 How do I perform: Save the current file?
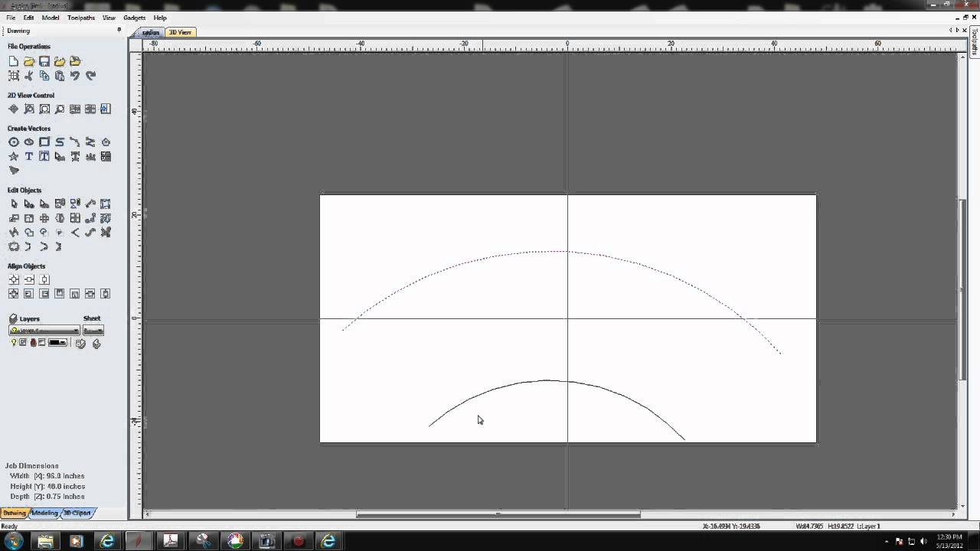tap(44, 61)
